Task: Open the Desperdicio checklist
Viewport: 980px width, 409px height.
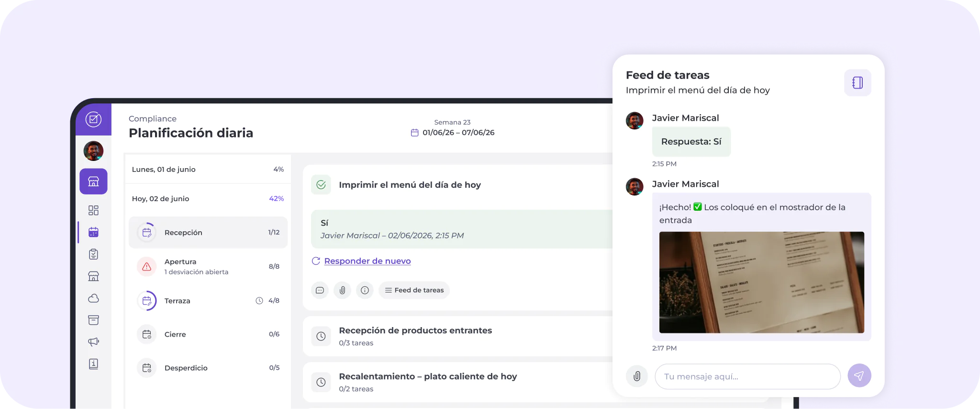Action: click(208, 368)
